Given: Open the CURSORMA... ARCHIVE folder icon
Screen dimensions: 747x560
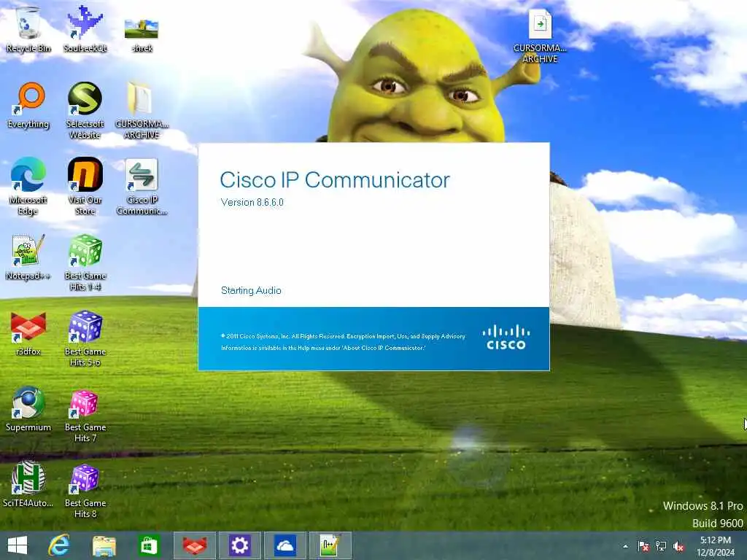Looking at the screenshot, I should click(142, 111).
